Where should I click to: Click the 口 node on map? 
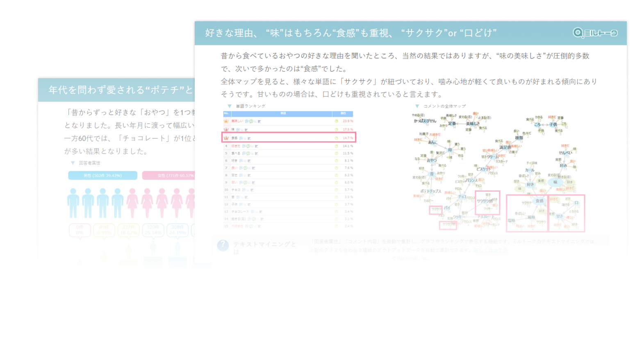coord(576,203)
